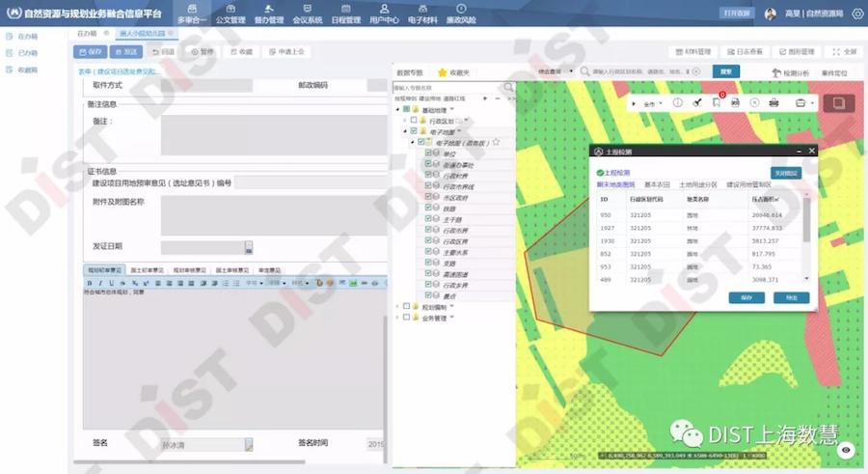Click the print icon on map toolbar
868x474 pixels.
pos(773,103)
